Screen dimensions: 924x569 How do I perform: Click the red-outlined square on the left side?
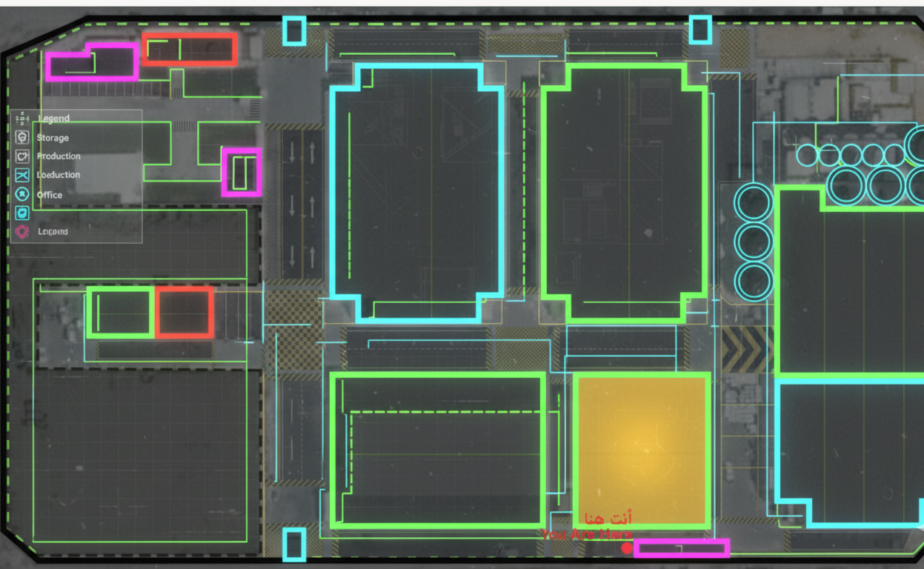[185, 313]
